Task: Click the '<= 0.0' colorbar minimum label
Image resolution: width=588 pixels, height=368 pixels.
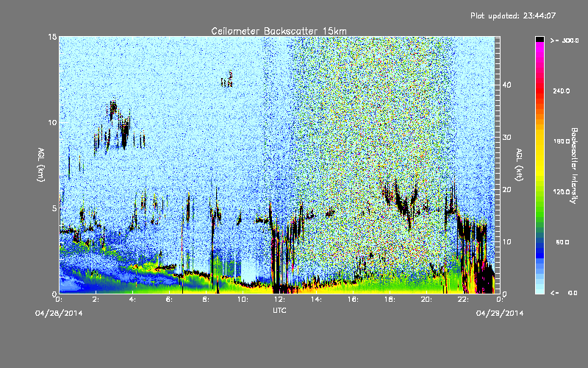Action: [x=564, y=293]
